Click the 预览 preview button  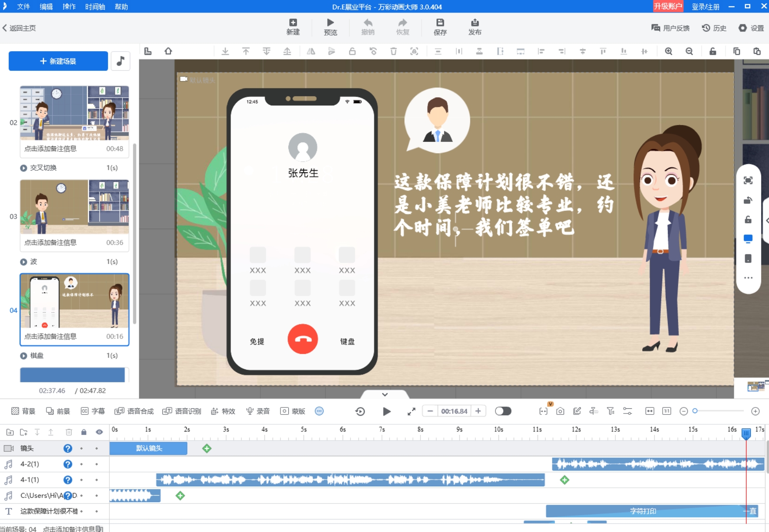[x=330, y=27]
